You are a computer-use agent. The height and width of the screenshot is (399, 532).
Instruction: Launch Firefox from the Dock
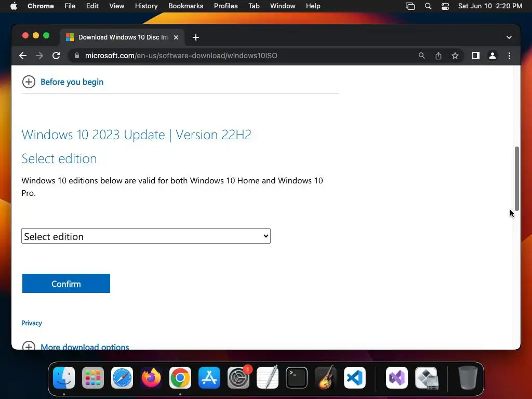coord(151,378)
